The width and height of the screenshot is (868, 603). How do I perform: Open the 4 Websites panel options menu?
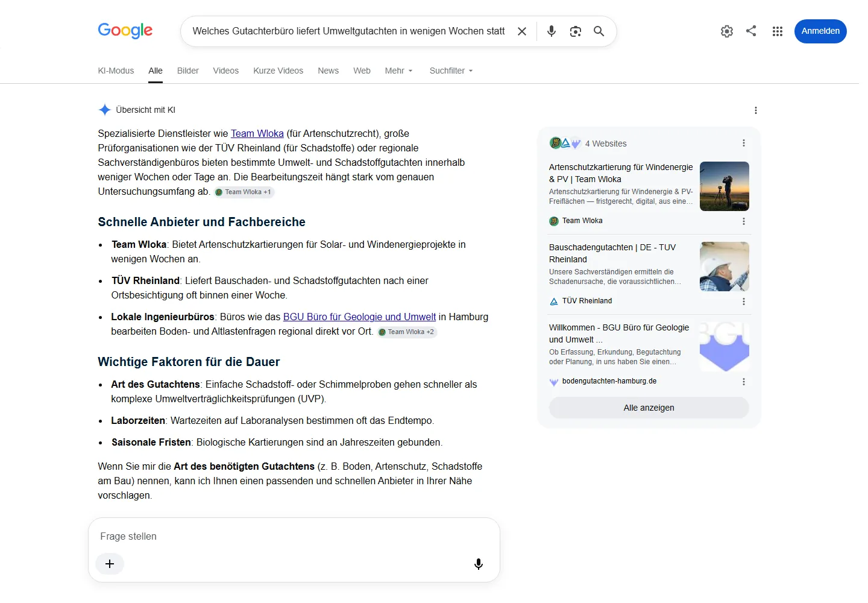[744, 144]
